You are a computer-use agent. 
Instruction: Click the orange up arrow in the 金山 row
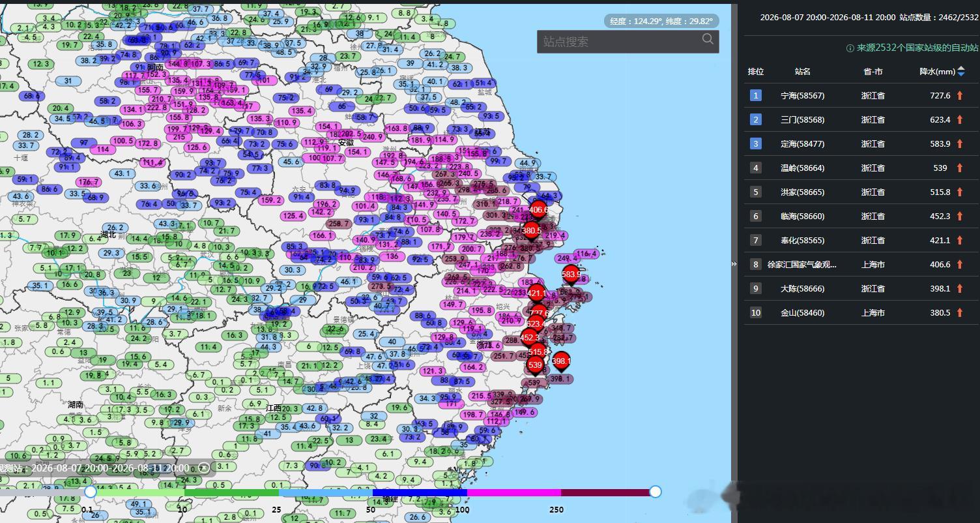pyautogui.click(x=960, y=313)
